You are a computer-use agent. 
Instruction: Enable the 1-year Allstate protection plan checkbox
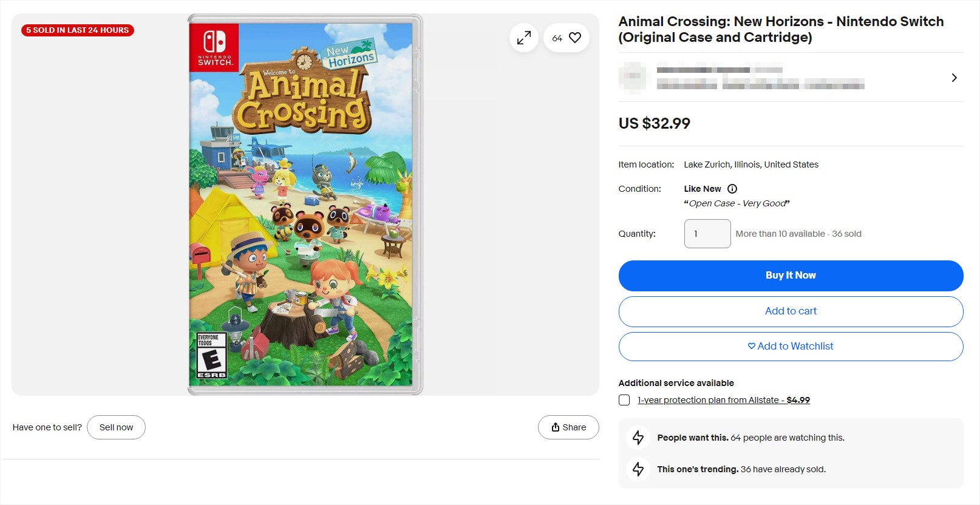[624, 400]
